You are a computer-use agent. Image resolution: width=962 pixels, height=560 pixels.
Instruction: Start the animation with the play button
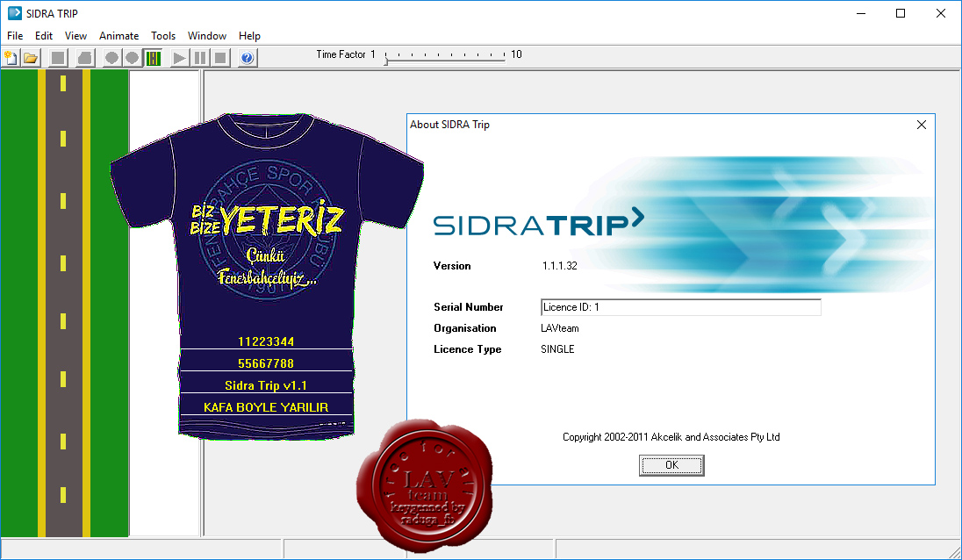point(179,58)
